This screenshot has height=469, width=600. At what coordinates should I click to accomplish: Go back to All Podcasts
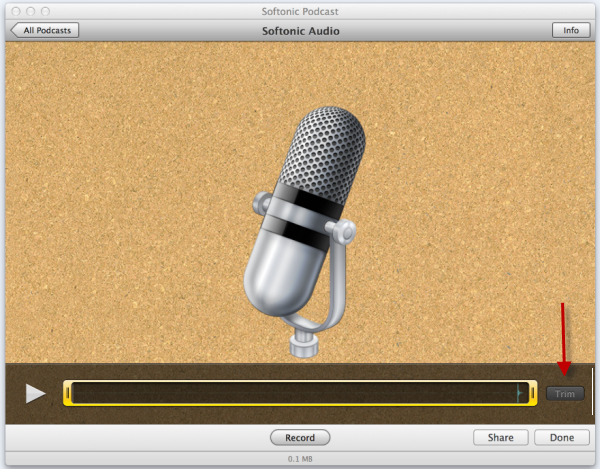click(46, 30)
